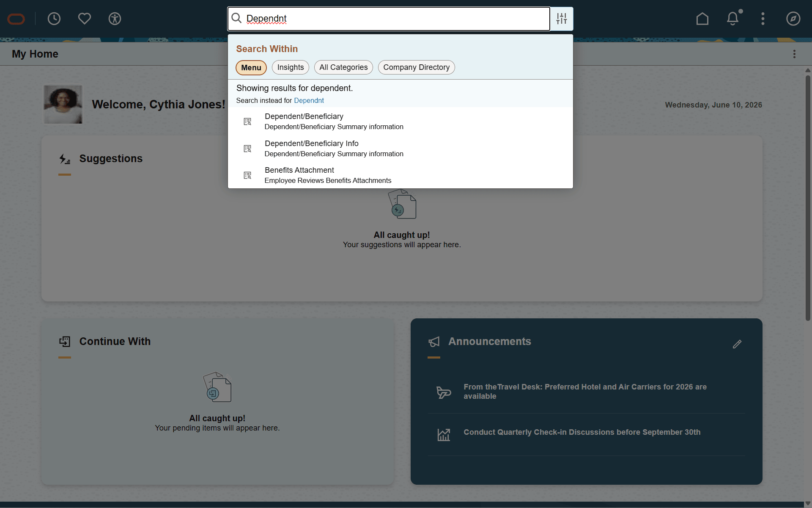
Task: Open Travel Desk preferred hotel announcement
Action: click(x=585, y=392)
